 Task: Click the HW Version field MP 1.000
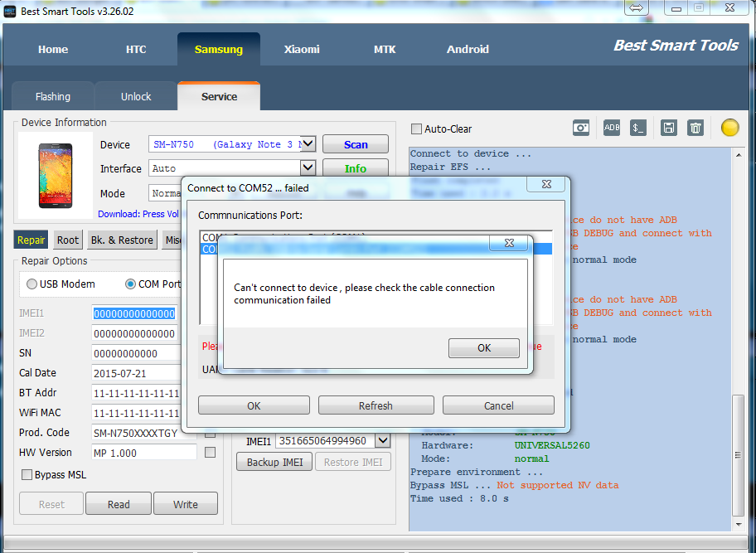(x=144, y=452)
